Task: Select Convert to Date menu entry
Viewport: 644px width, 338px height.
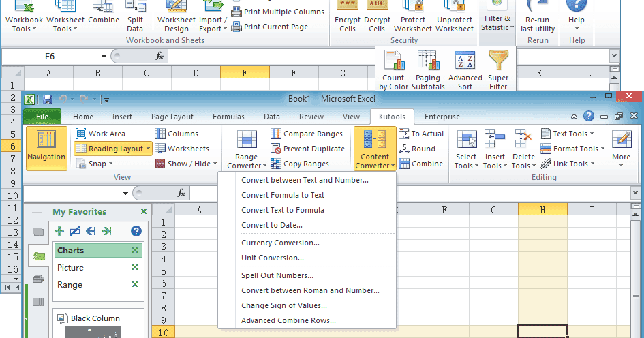Action: coord(272,225)
